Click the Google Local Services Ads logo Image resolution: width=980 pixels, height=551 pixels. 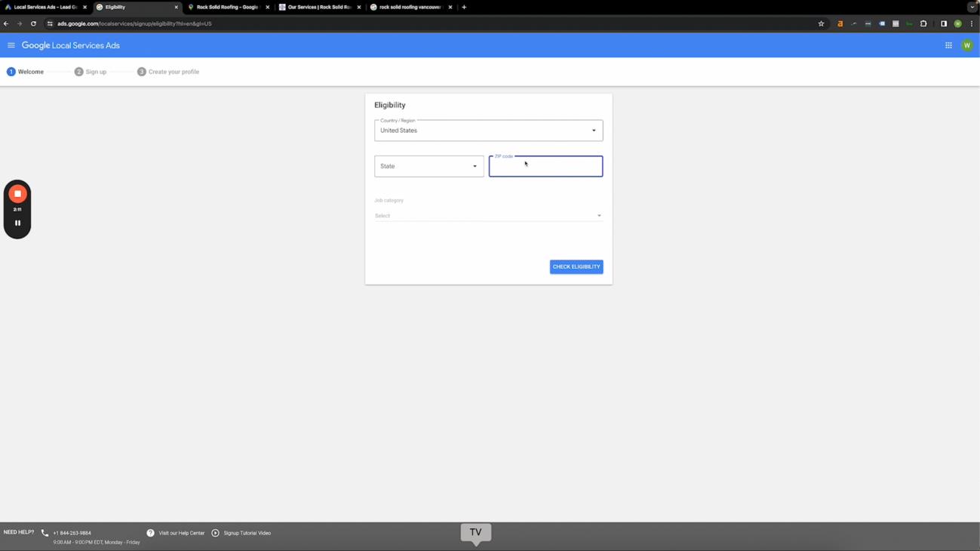71,45
